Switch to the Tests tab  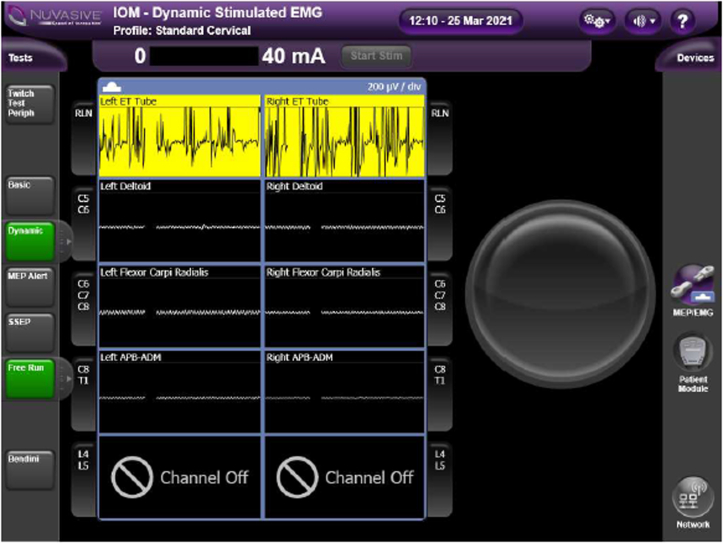[x=22, y=58]
